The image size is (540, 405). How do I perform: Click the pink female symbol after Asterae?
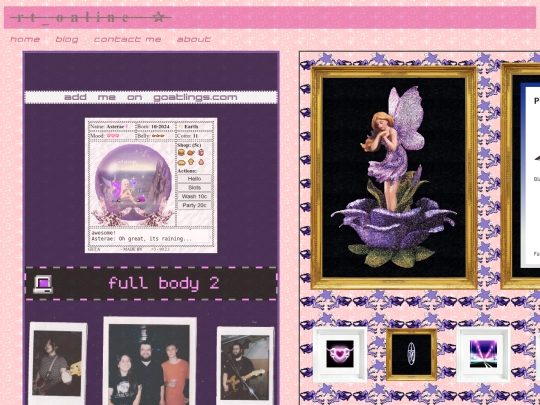pos(126,127)
